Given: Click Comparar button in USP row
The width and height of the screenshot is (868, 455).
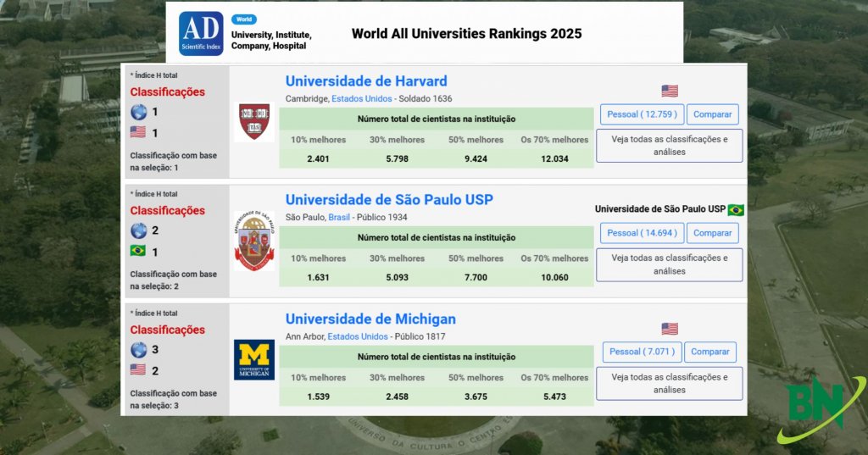Looking at the screenshot, I should [x=712, y=233].
